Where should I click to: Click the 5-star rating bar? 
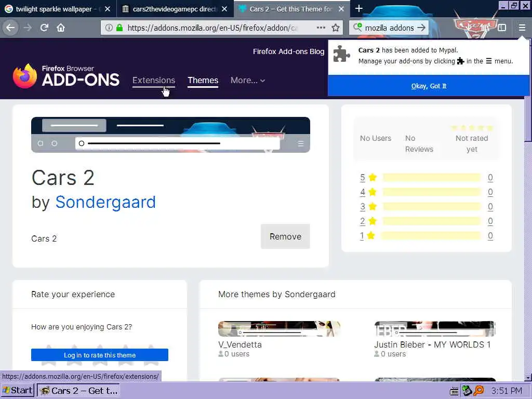(x=432, y=178)
